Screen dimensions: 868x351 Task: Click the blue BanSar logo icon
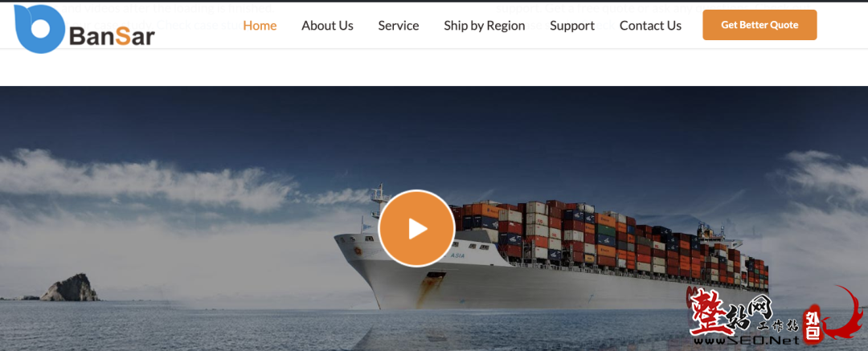point(39,29)
